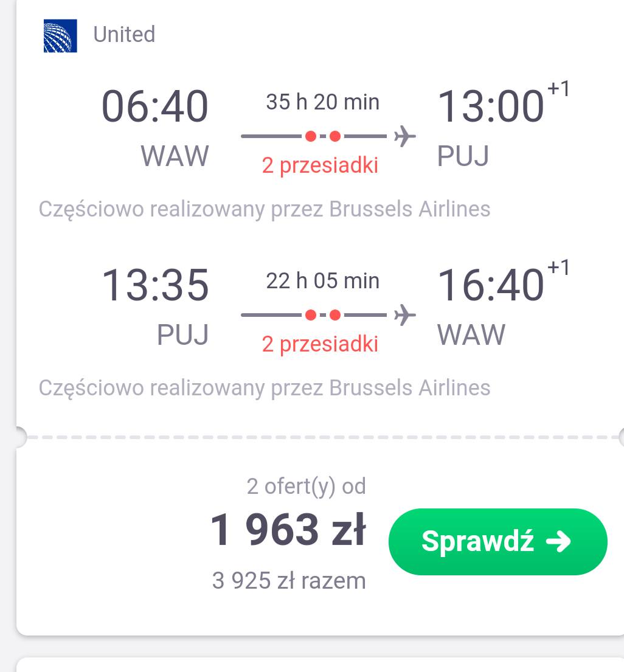Click outbound 2 przesiadki label
This screenshot has height=672, width=624.
click(320, 165)
